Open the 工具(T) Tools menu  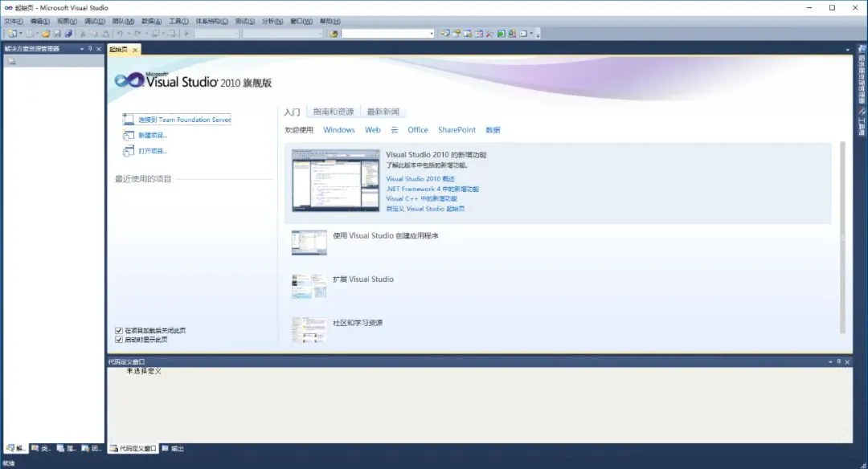tap(178, 21)
